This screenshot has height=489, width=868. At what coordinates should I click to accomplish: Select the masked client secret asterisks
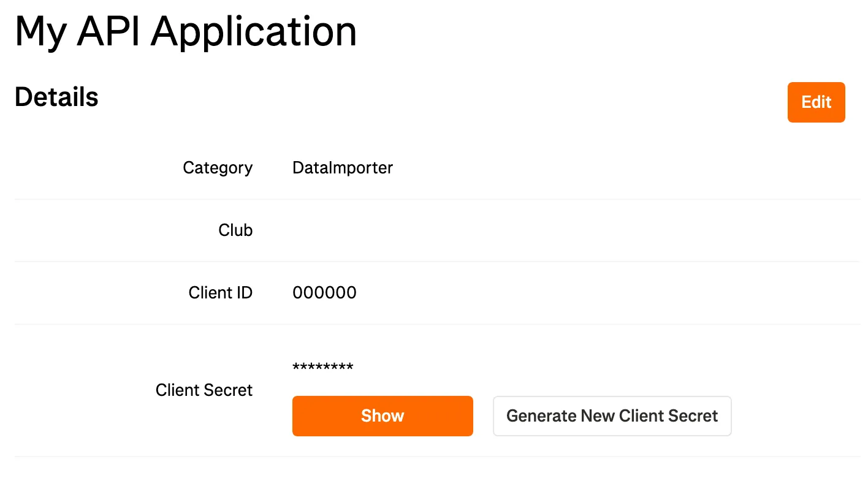point(323,366)
